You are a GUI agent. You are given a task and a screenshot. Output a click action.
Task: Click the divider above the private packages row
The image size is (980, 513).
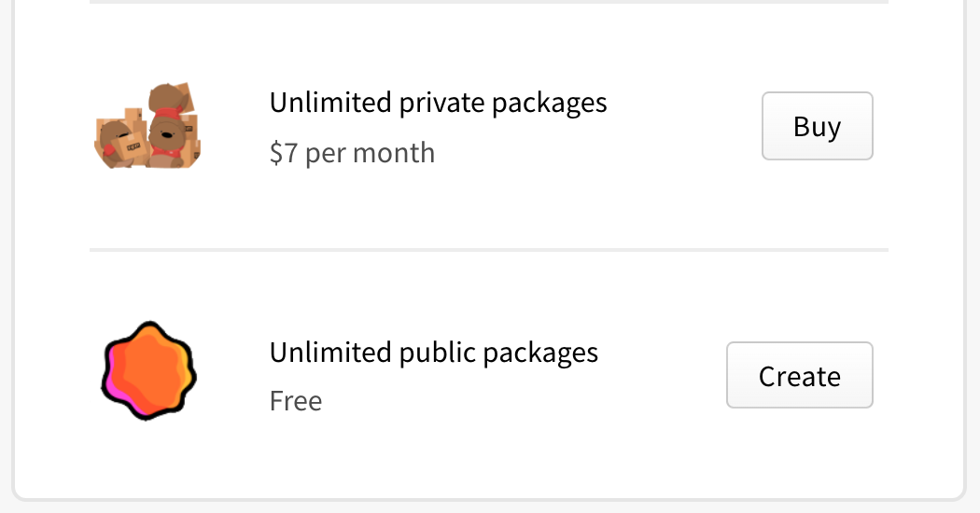(x=489, y=2)
